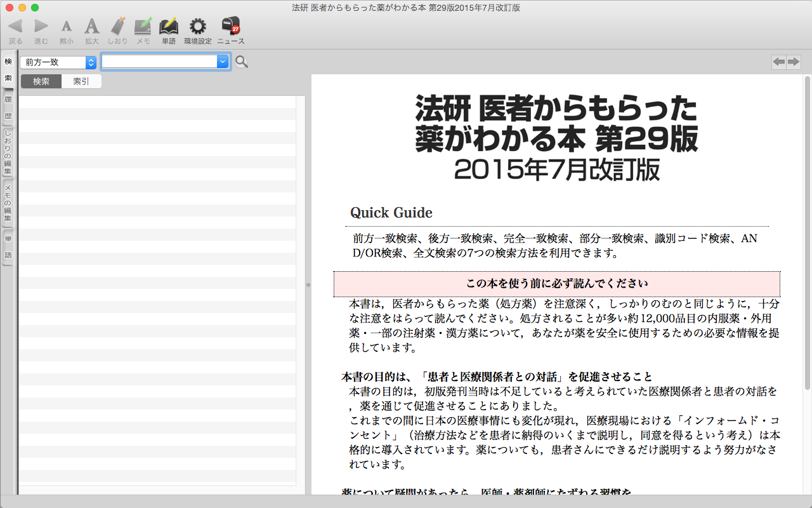
Task: Expand the search history combo box arrow
Action: coord(222,62)
